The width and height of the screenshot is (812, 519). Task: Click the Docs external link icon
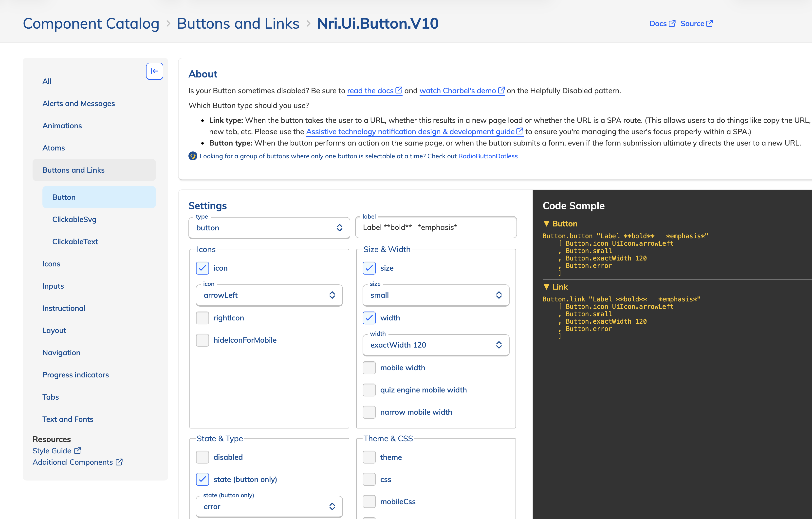click(x=672, y=24)
